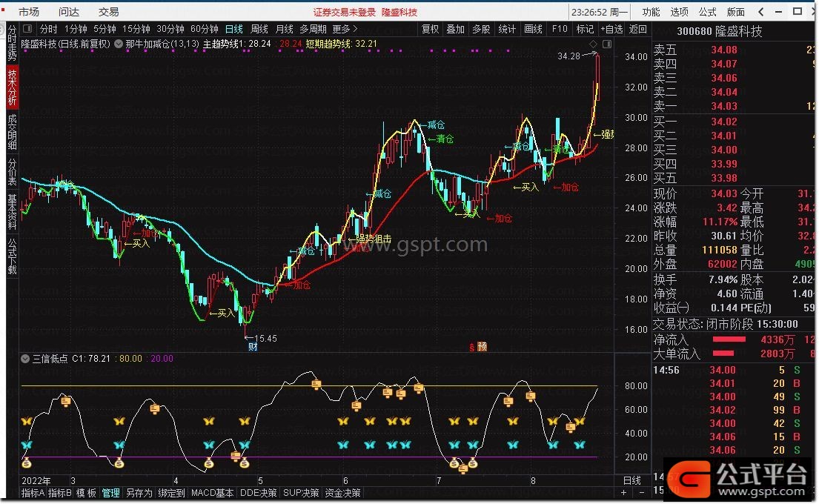Open the 选项 menu
The height and width of the screenshot is (504, 819).
(x=679, y=12)
